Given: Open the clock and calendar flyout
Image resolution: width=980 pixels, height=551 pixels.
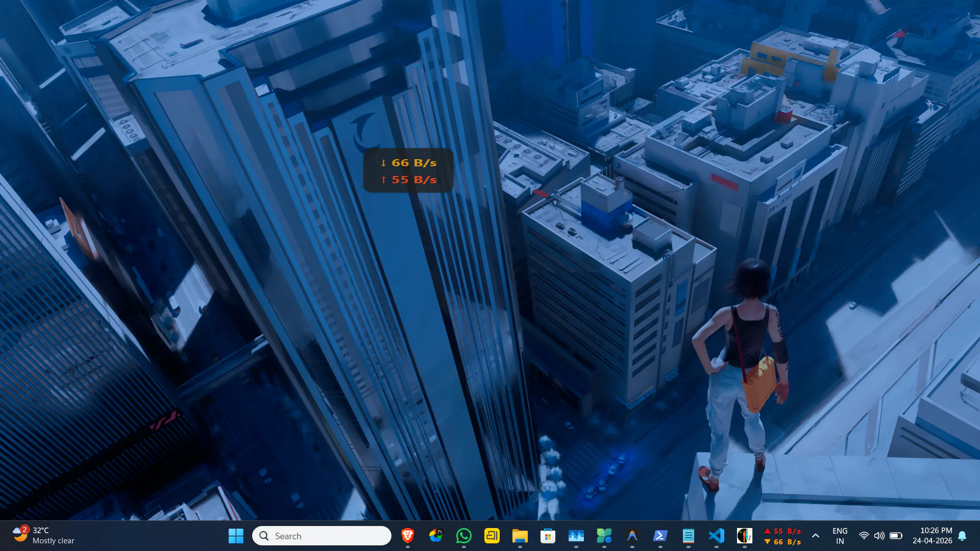Looking at the screenshot, I should coord(933,536).
